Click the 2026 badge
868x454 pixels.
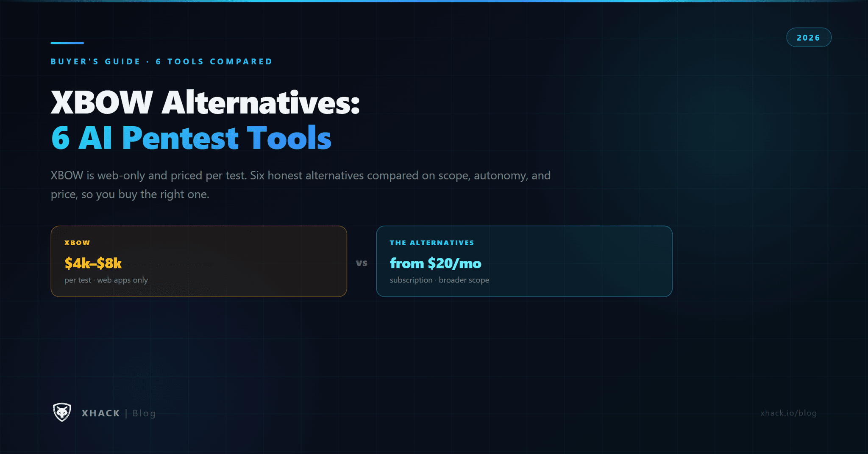pos(809,37)
